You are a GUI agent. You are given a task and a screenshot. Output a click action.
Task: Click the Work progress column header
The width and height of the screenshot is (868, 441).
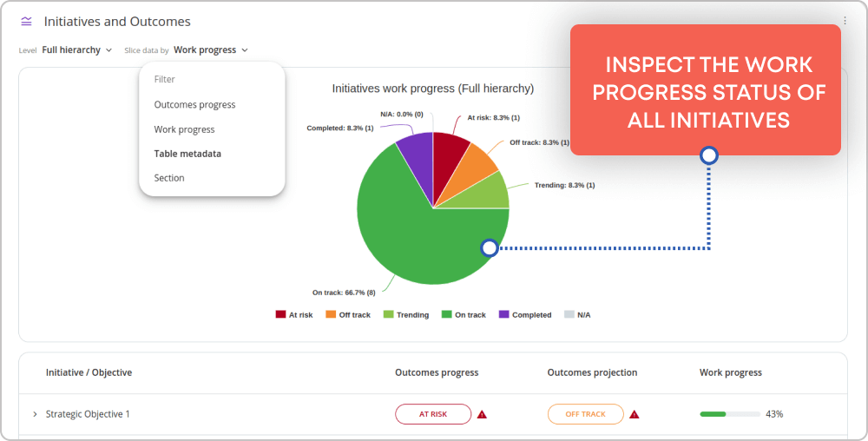point(731,372)
